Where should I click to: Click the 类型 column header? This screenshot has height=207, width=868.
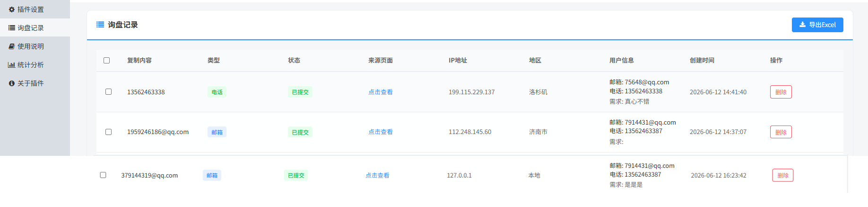tap(214, 60)
